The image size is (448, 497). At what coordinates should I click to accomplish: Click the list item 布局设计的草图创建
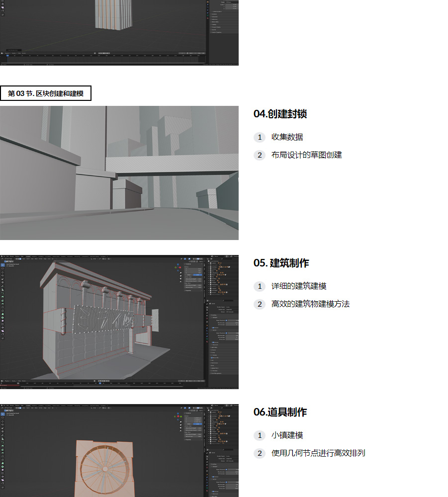pyautogui.click(x=307, y=155)
